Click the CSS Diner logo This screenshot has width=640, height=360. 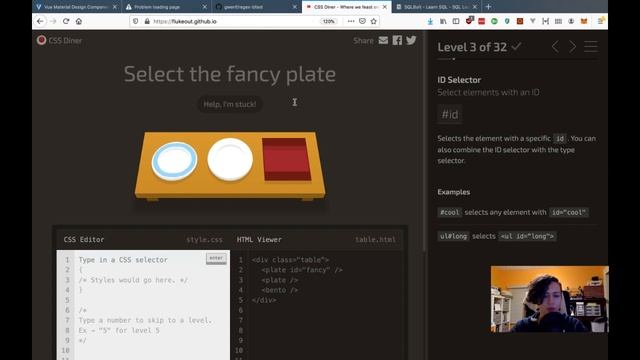(x=59, y=40)
